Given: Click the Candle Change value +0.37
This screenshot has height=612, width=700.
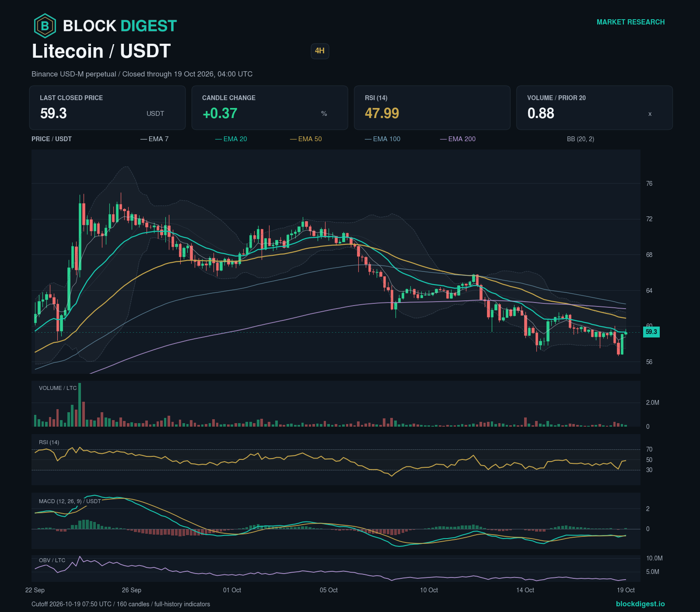Looking at the screenshot, I should tap(220, 114).
